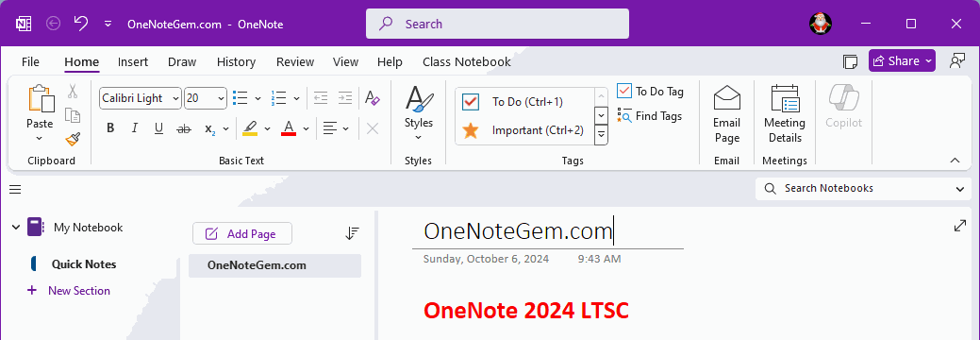The image size is (980, 340).
Task: Expand the numbering library arrow
Action: click(x=296, y=98)
